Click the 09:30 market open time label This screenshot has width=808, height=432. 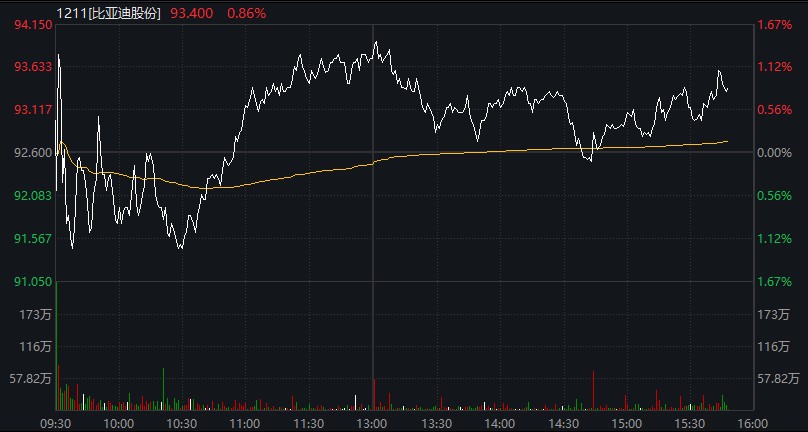(56, 423)
